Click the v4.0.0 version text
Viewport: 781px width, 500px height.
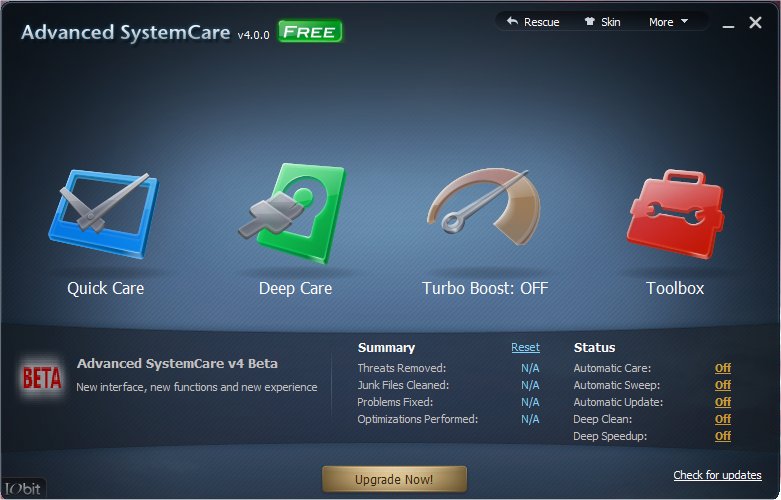point(253,35)
